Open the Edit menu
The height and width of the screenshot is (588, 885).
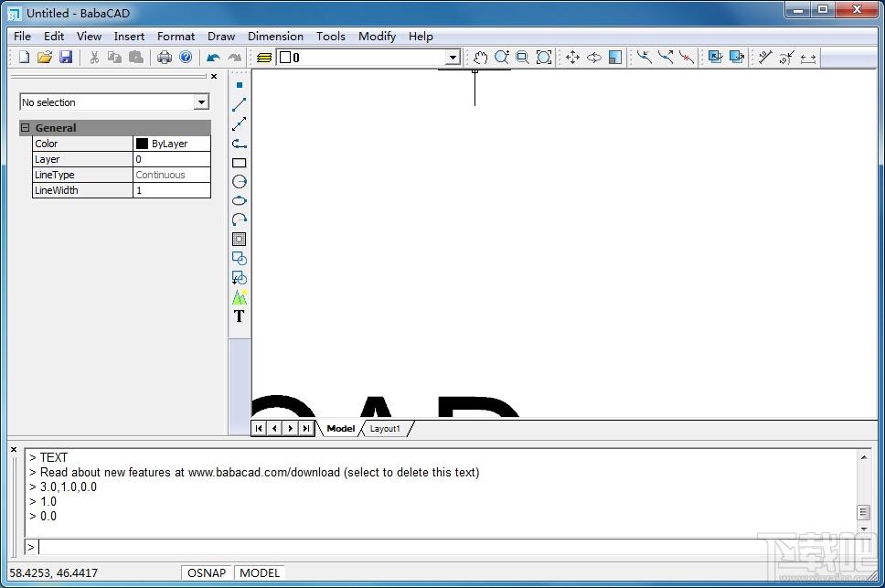click(54, 36)
